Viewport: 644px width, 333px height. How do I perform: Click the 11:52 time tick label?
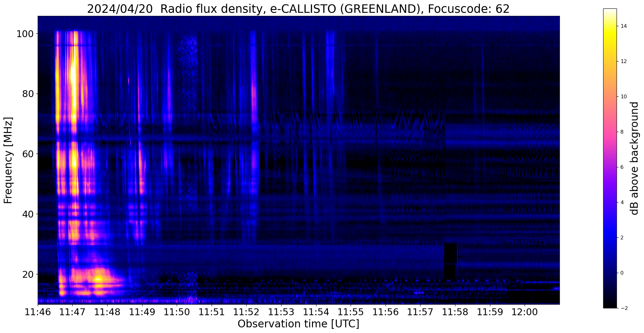[247, 312]
